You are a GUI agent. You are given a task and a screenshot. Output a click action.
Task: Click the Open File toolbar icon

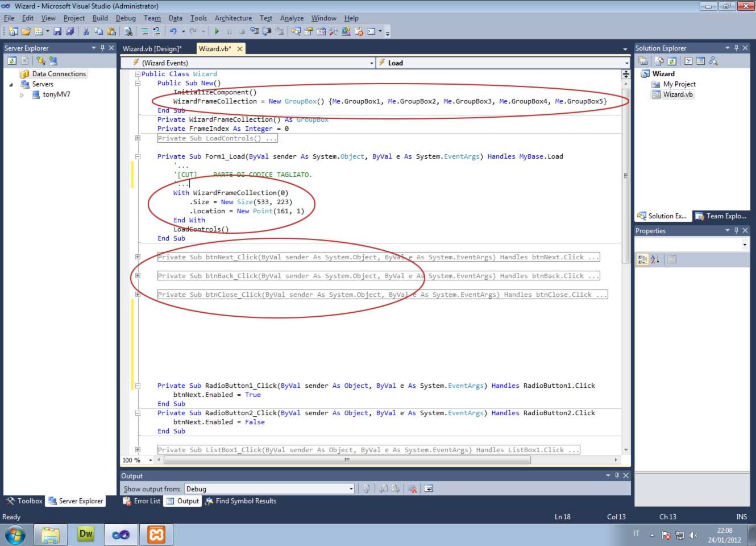(x=26, y=31)
